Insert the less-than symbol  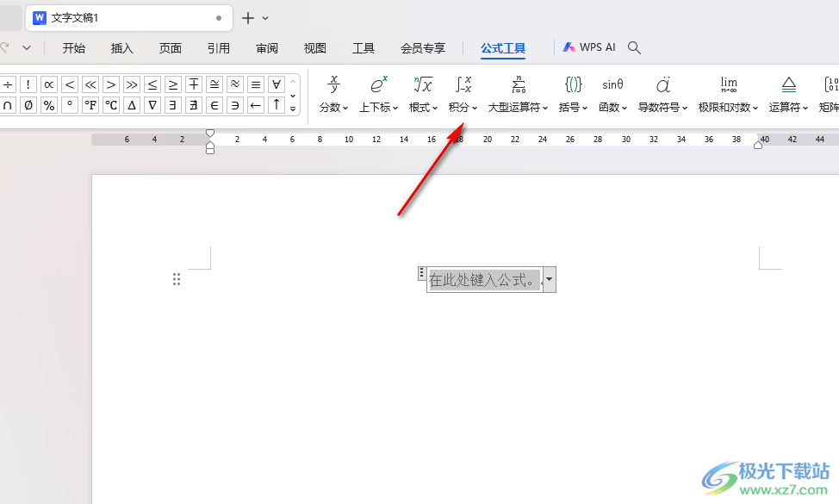pos(70,84)
